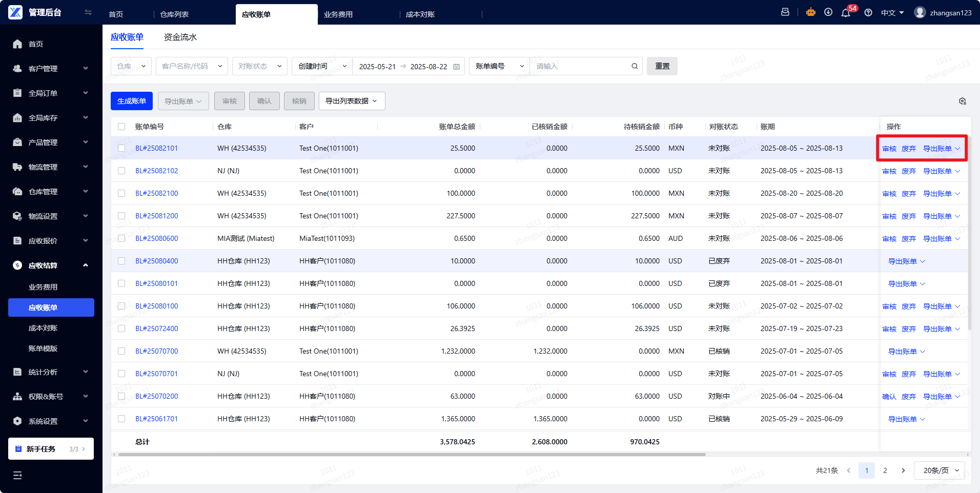Screen dimensions: 980x493
Task: Collapse sidebar using bottom menu icon
Action: click(17, 475)
